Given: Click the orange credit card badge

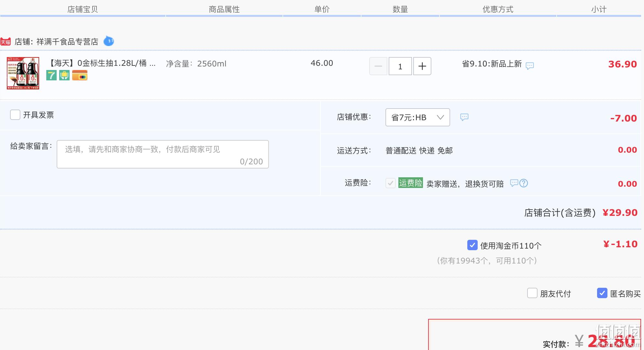Looking at the screenshot, I should tap(80, 76).
